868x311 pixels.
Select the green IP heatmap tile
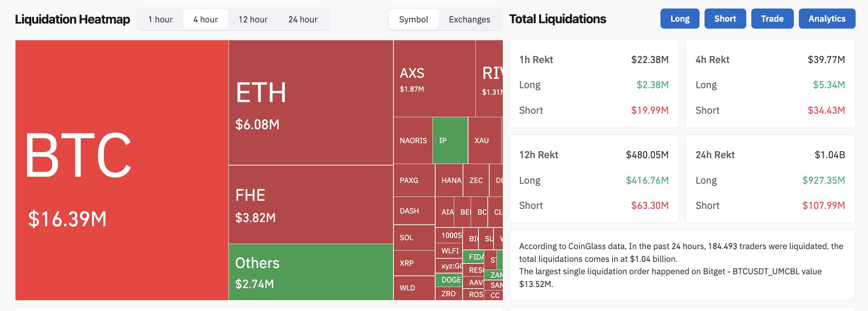tap(450, 140)
